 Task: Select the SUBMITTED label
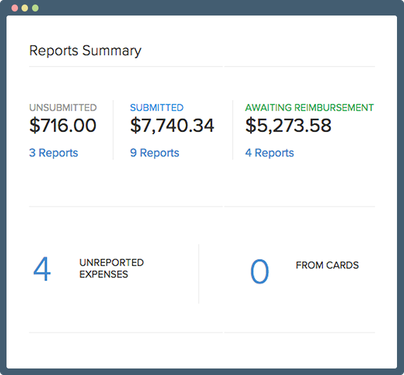pyautogui.click(x=157, y=108)
